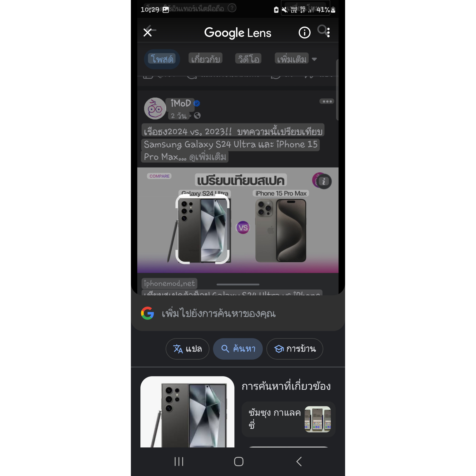Image resolution: width=476 pixels, height=476 pixels.
Task: Select the แปล translate mode
Action: (188, 349)
